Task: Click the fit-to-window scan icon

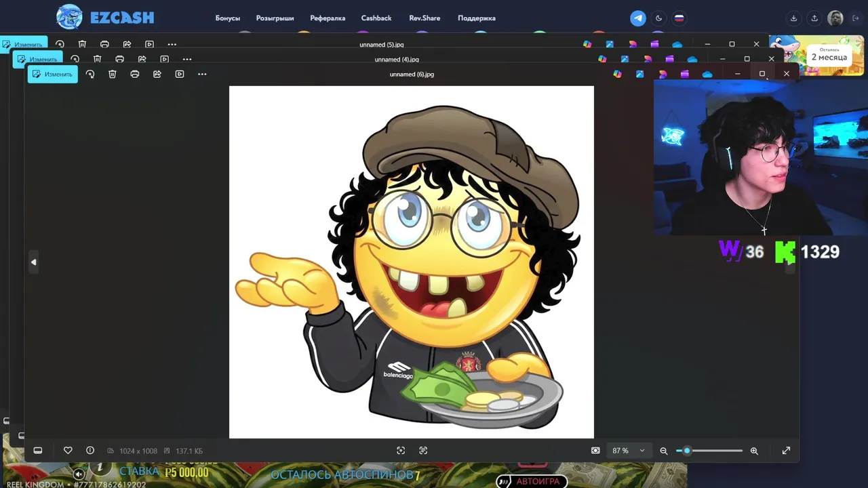Action: (x=401, y=451)
